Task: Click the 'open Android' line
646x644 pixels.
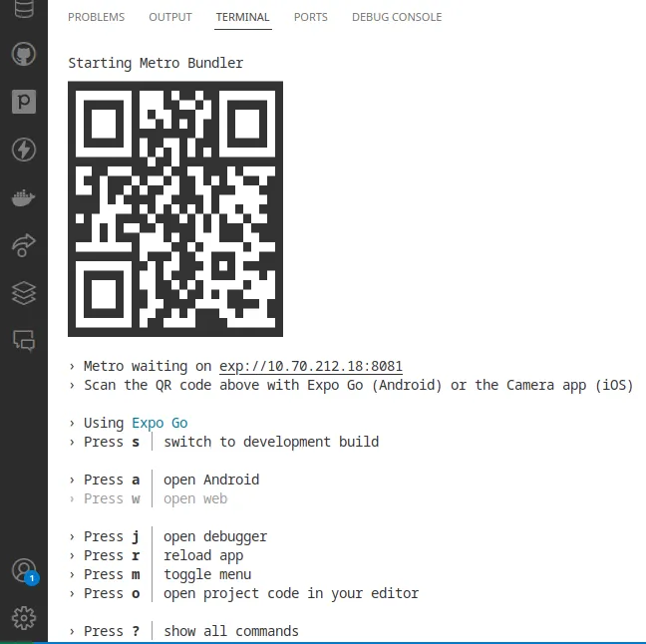Action: (x=211, y=480)
